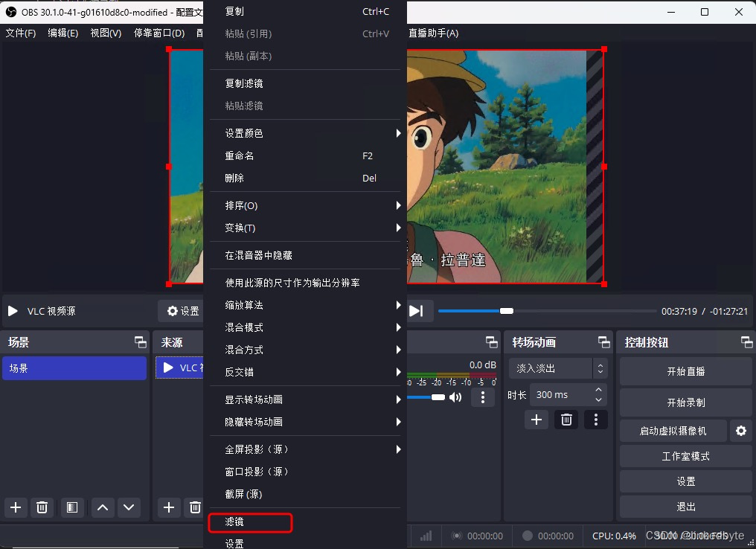Viewport: 756px width, 549px height.
Task: Expand 变换(T) submenu
Action: [305, 228]
